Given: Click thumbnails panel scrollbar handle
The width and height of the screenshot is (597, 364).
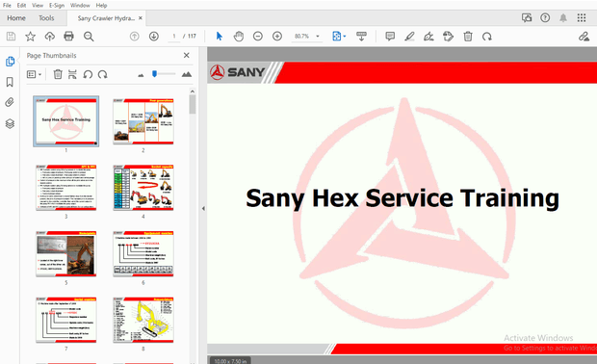Looking at the screenshot, I should pyautogui.click(x=193, y=104).
